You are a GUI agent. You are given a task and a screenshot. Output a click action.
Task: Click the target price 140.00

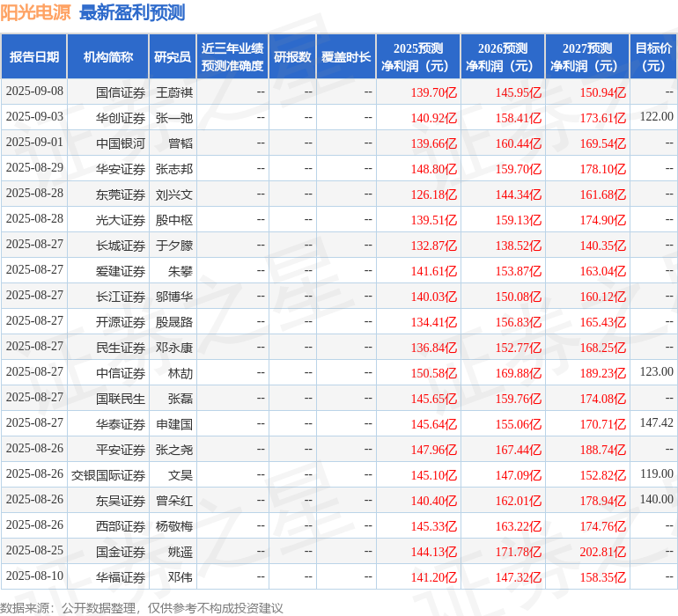click(x=656, y=499)
